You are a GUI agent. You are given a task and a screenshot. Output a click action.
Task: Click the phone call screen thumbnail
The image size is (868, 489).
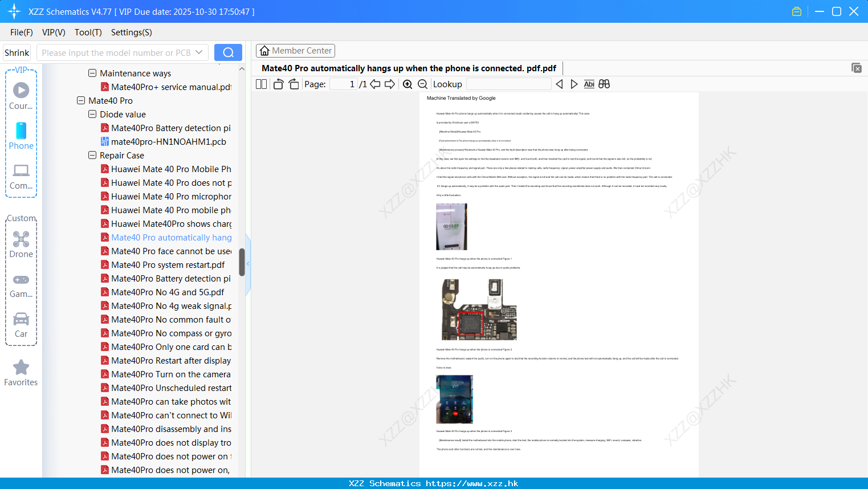tap(451, 227)
